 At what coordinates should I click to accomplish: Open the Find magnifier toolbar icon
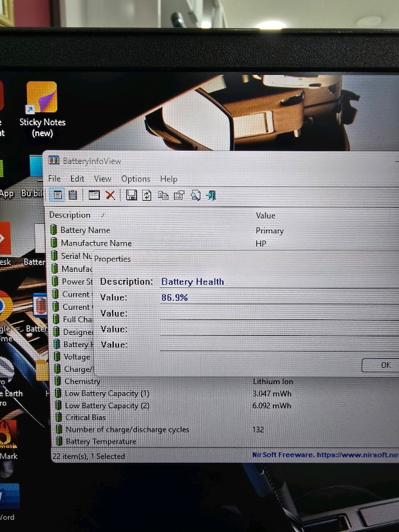(195, 195)
